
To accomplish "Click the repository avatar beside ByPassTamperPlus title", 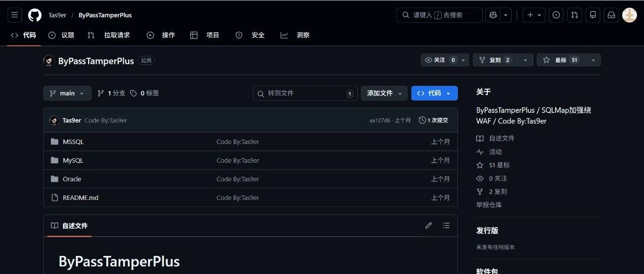I will click(49, 61).
